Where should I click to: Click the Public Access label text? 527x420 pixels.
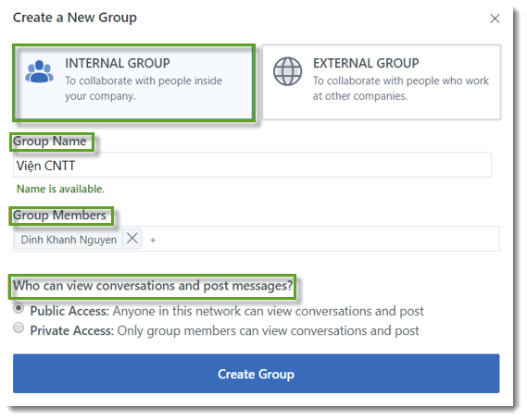[x=69, y=311]
